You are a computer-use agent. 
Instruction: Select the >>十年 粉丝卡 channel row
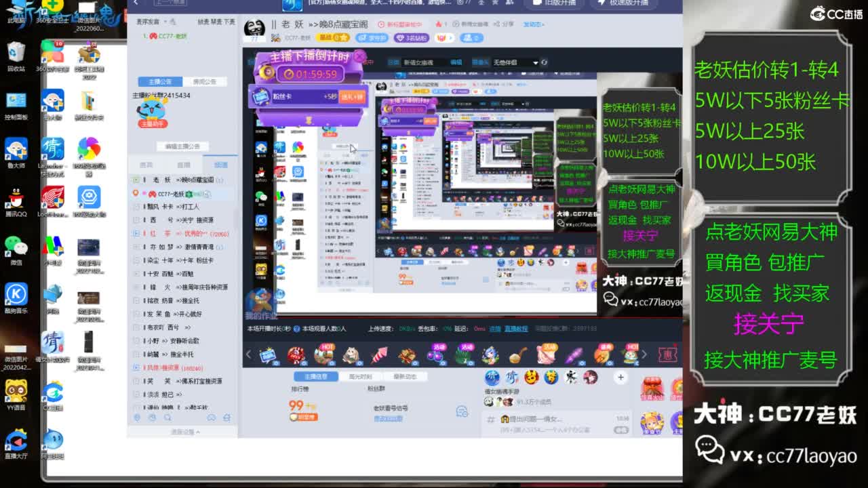(182, 260)
